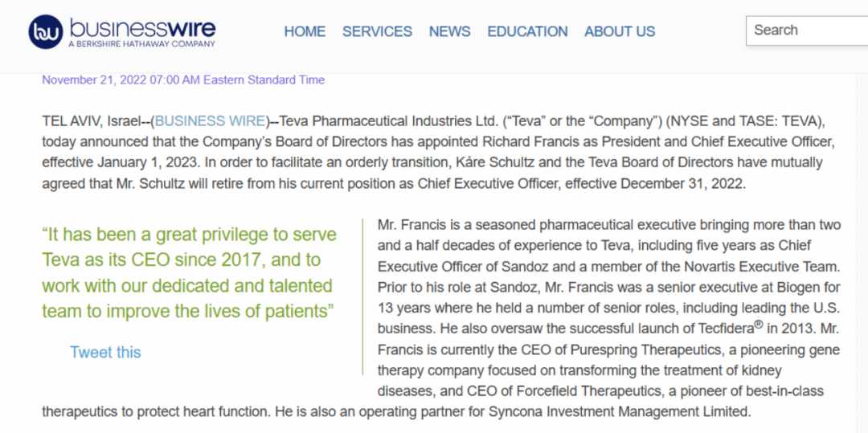This screenshot has width=868, height=433.
Task: Click the businesswire wordmark in header
Action: coord(143,27)
